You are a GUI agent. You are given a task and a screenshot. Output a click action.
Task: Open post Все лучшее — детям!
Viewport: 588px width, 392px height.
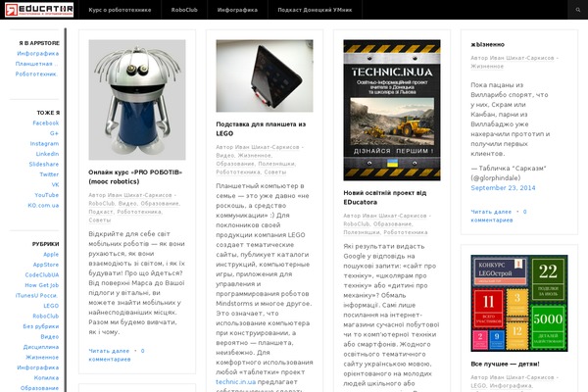tap(505, 364)
